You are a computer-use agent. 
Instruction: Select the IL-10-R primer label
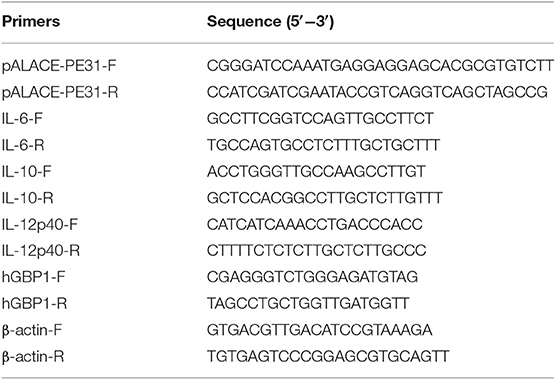pos(28,198)
